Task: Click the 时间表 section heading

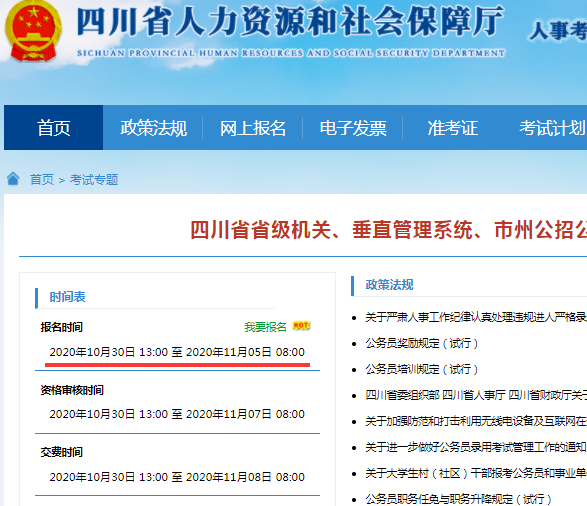Action: (68, 297)
